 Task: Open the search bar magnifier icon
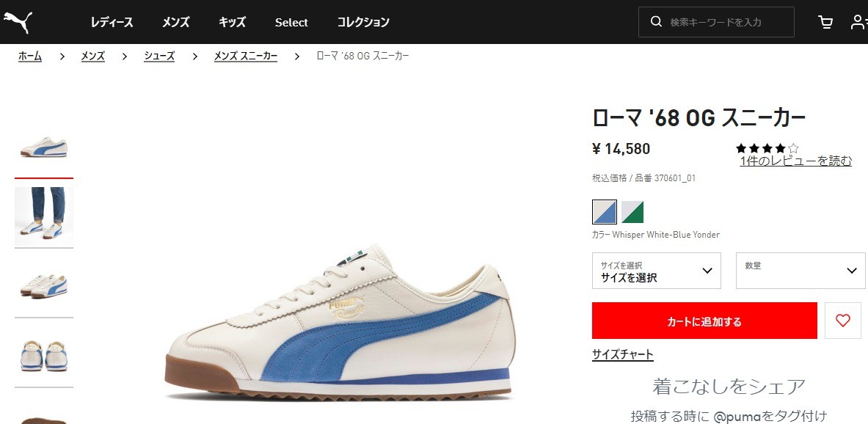click(655, 22)
